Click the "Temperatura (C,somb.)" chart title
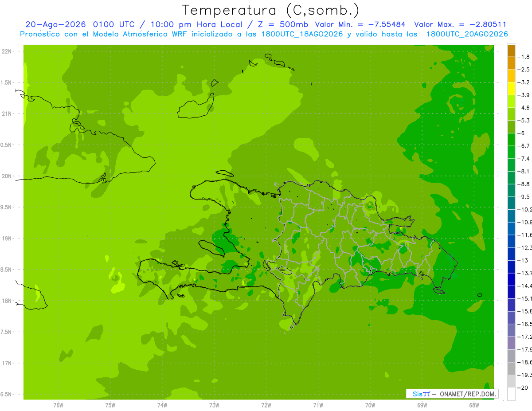The image size is (532, 411). click(271, 10)
